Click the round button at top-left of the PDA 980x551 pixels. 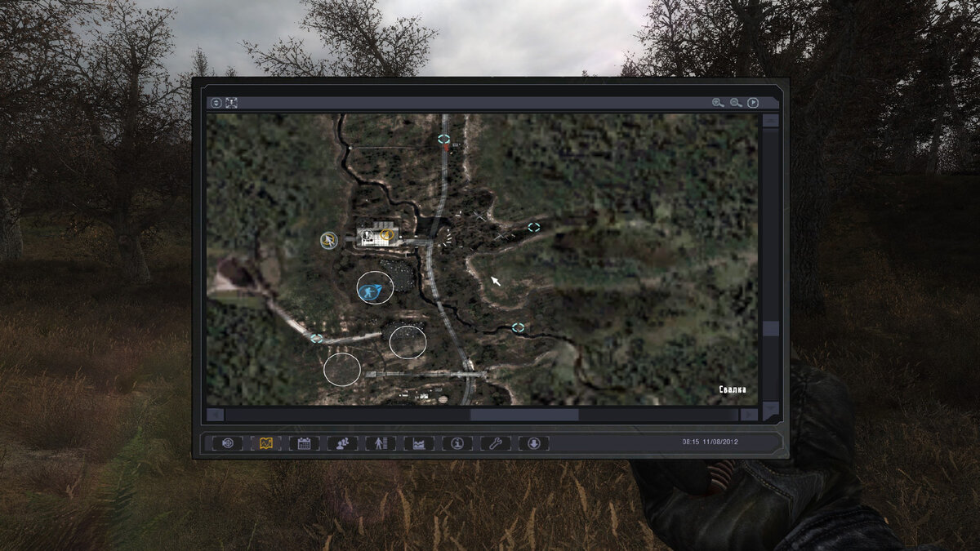click(216, 103)
